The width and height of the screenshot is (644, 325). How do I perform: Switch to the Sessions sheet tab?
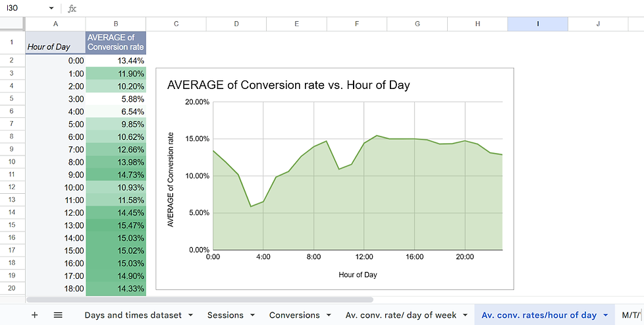[x=225, y=315]
